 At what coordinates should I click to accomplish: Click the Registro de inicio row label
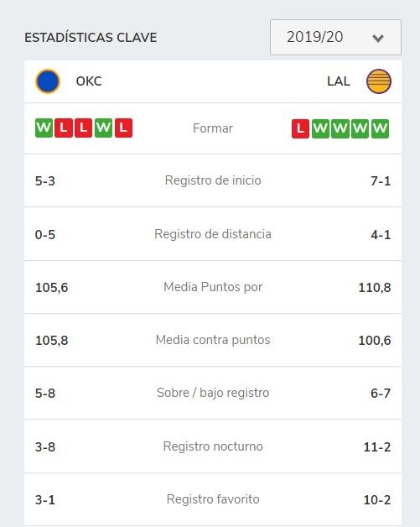pyautogui.click(x=213, y=180)
